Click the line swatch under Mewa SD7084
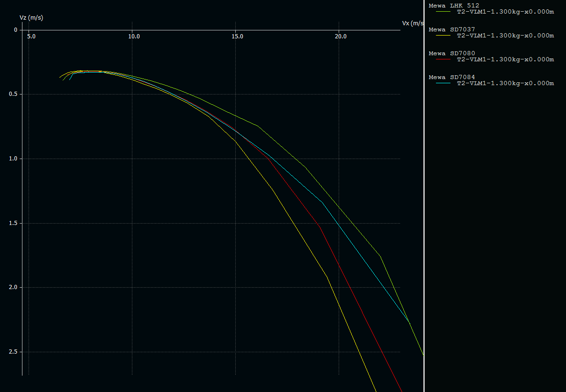This screenshot has height=392, width=566. click(x=443, y=83)
